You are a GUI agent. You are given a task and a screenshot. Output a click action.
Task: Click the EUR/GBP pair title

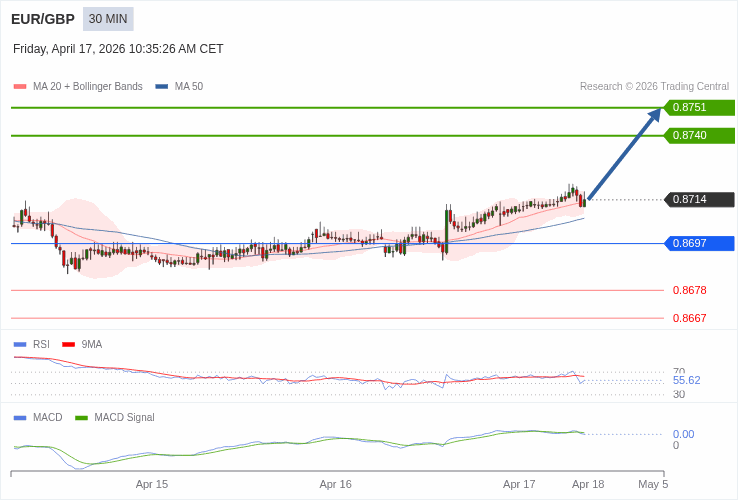coord(43,19)
